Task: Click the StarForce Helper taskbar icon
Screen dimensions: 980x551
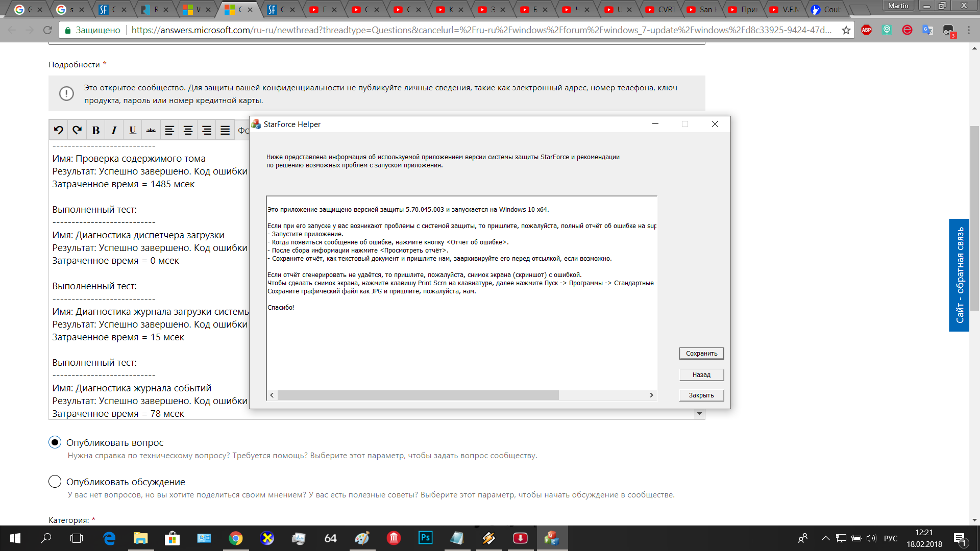Action: coord(552,538)
